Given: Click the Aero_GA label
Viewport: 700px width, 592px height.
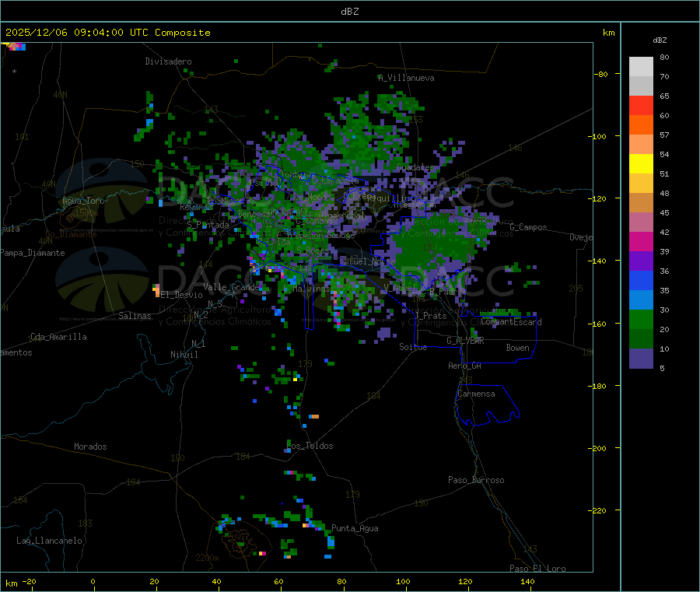Looking at the screenshot, I should coord(464,366).
